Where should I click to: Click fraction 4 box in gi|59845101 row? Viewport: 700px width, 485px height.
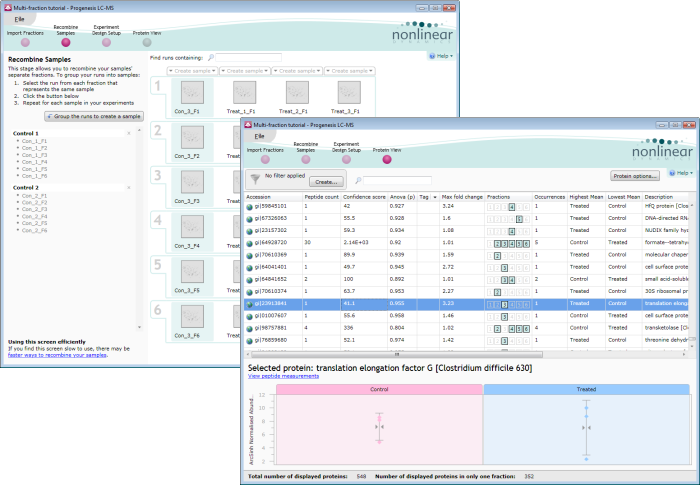point(512,207)
